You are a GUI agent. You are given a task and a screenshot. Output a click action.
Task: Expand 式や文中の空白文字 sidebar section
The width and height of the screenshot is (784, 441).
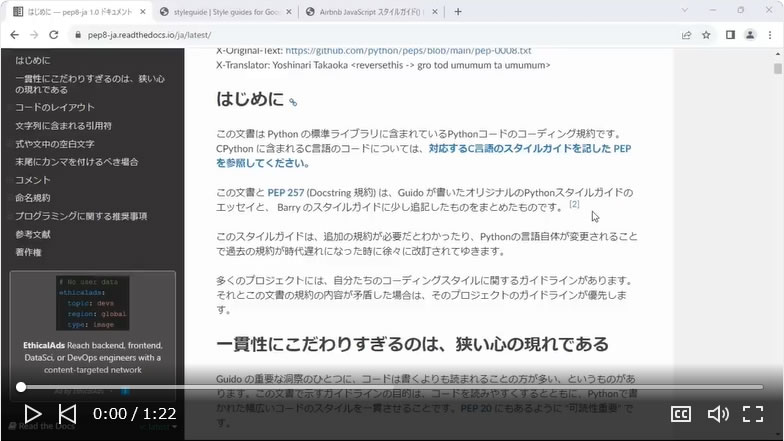point(54,144)
